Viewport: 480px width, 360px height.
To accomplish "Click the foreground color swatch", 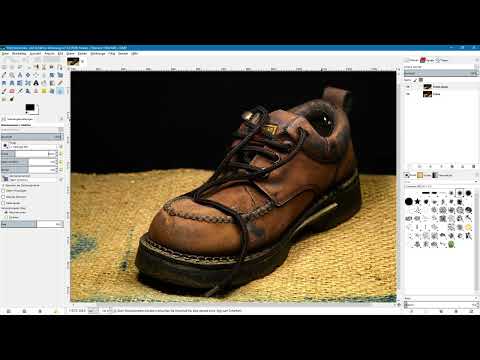I will (30, 107).
